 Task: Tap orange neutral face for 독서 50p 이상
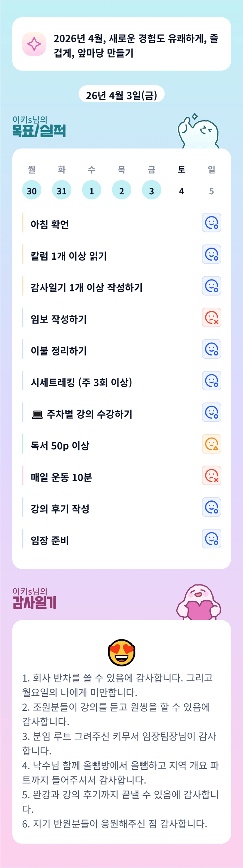pos(211,444)
